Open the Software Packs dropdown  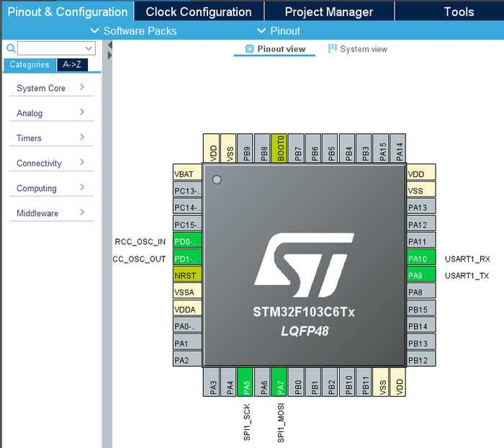coord(133,31)
